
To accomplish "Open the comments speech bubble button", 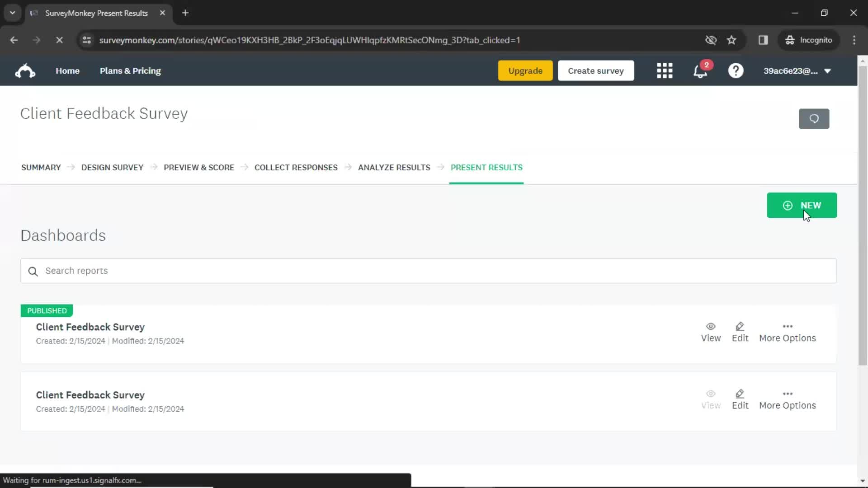I will click(x=814, y=119).
